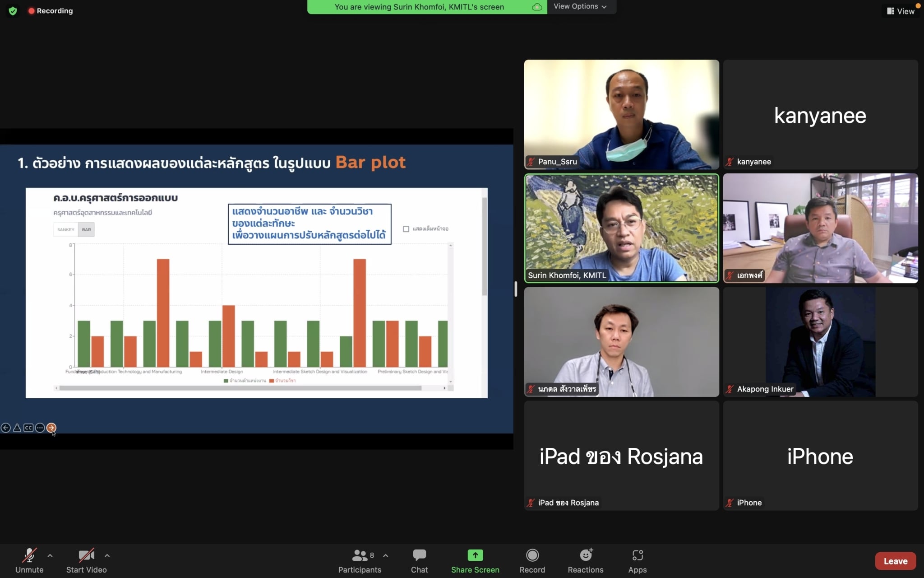Open the Apps icon
This screenshot has height=578, width=924.
click(x=637, y=555)
